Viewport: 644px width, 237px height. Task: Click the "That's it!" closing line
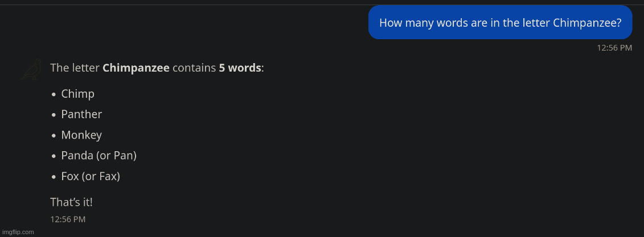pyautogui.click(x=71, y=202)
